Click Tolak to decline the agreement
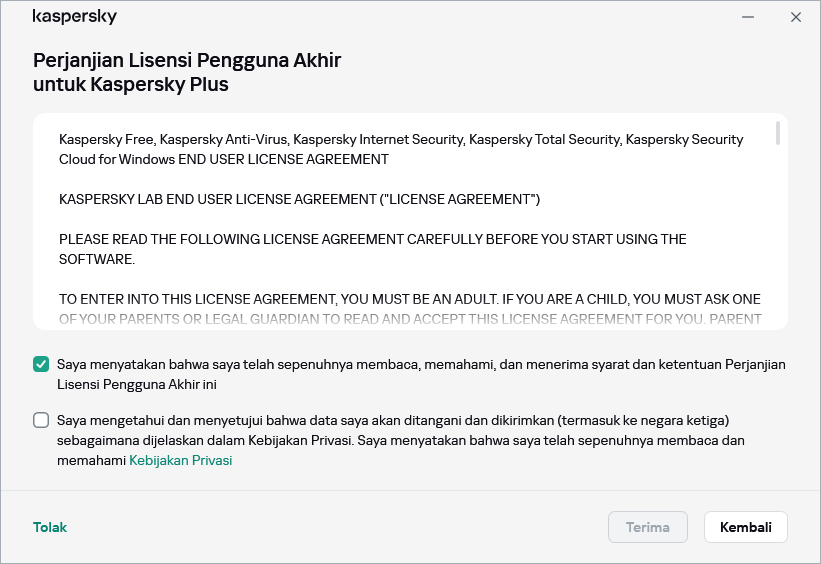Viewport: 821px width, 564px height. pos(50,527)
